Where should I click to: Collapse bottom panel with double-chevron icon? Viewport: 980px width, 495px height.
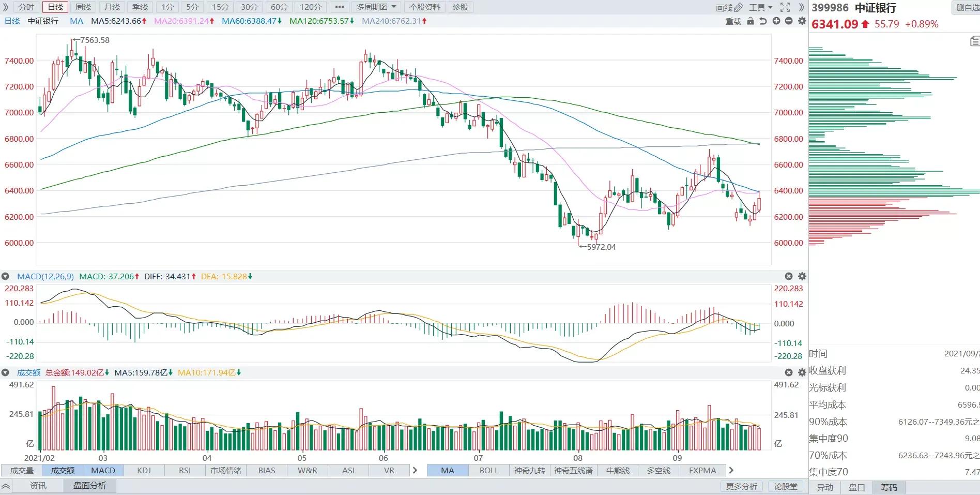pyautogui.click(x=6, y=486)
